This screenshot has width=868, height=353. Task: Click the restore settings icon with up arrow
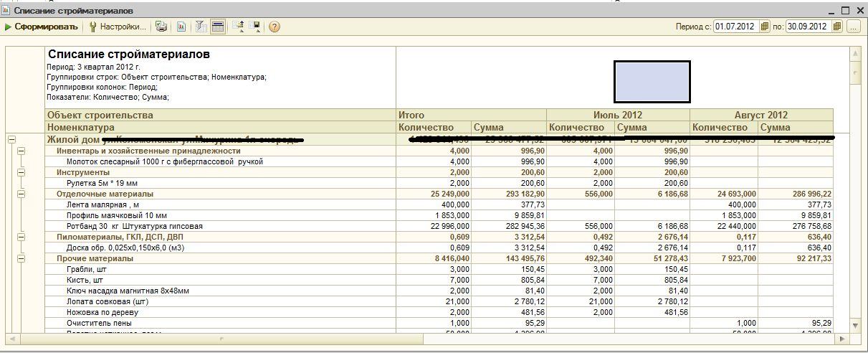[x=238, y=27]
